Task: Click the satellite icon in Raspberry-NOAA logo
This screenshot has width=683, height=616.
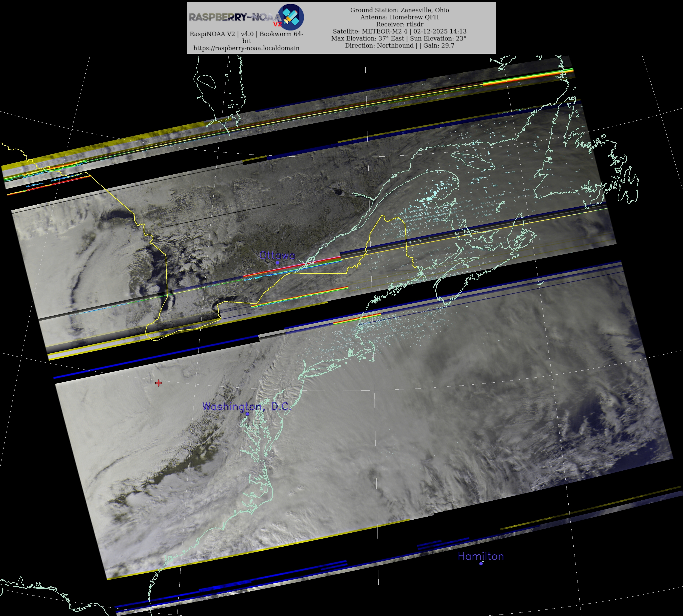Action: click(291, 17)
